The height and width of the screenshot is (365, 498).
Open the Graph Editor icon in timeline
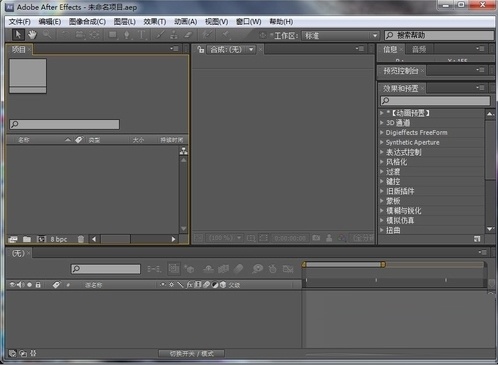pyautogui.click(x=288, y=269)
